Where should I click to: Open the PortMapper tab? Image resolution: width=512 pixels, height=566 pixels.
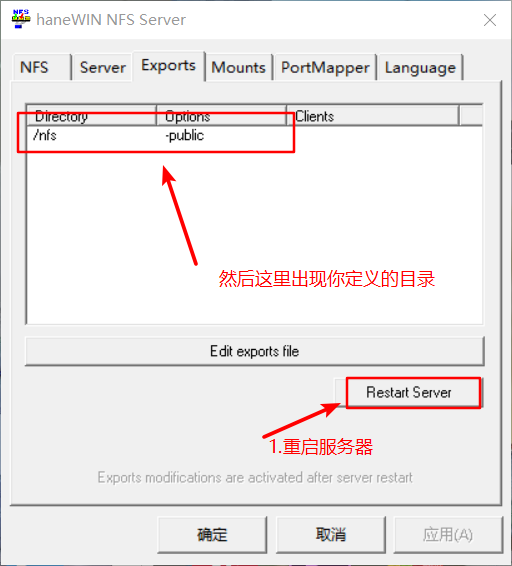coord(325,68)
